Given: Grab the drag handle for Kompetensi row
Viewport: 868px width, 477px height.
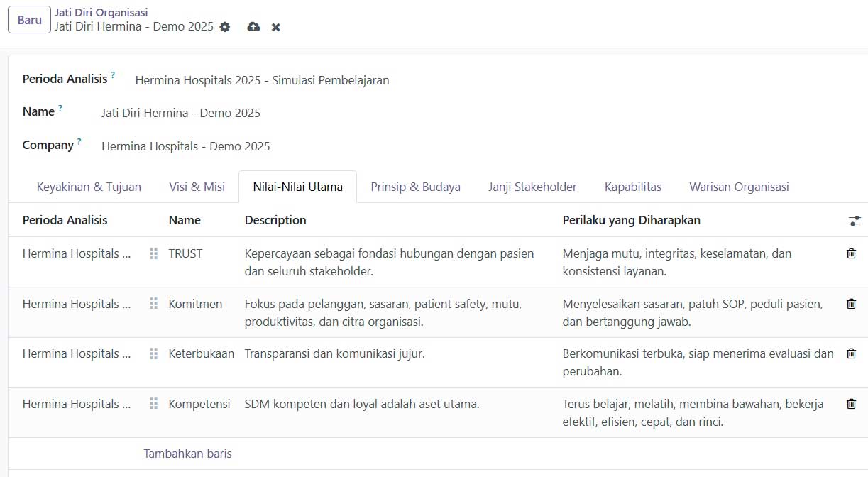Looking at the screenshot, I should pyautogui.click(x=153, y=404).
